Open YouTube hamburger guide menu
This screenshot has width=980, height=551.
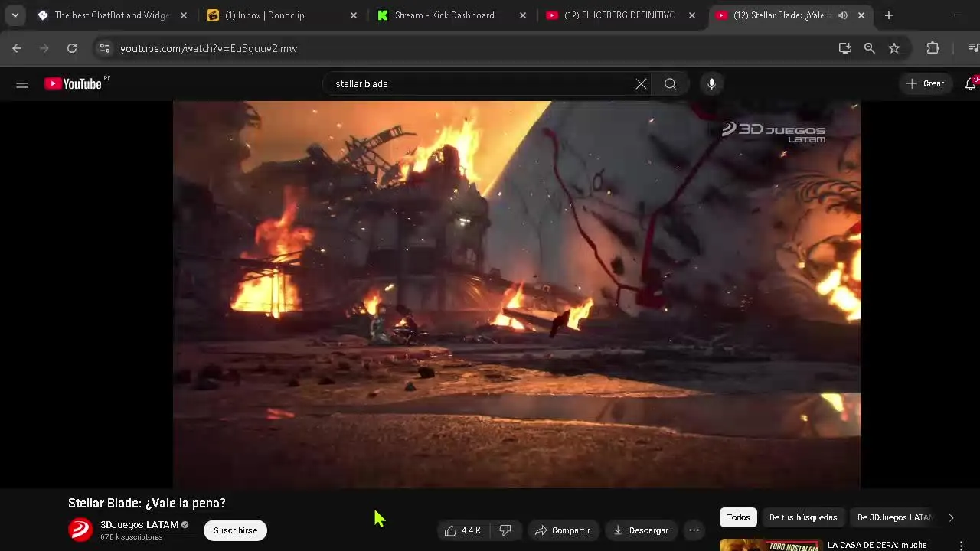21,84
